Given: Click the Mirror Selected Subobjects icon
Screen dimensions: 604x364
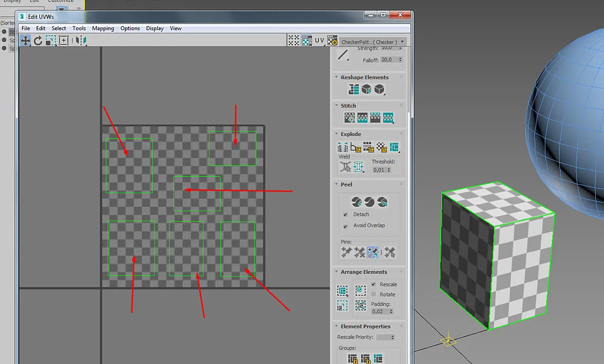Looking at the screenshot, I should (x=81, y=40).
